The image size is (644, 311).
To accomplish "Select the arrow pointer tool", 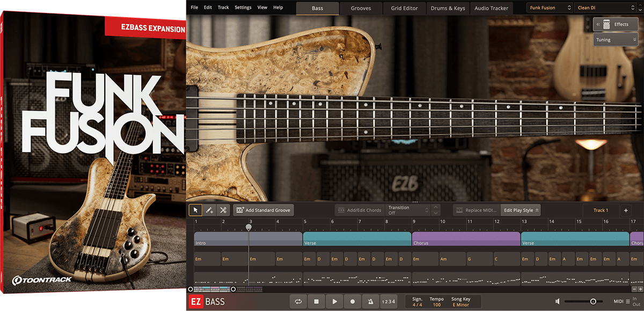I will tap(195, 210).
